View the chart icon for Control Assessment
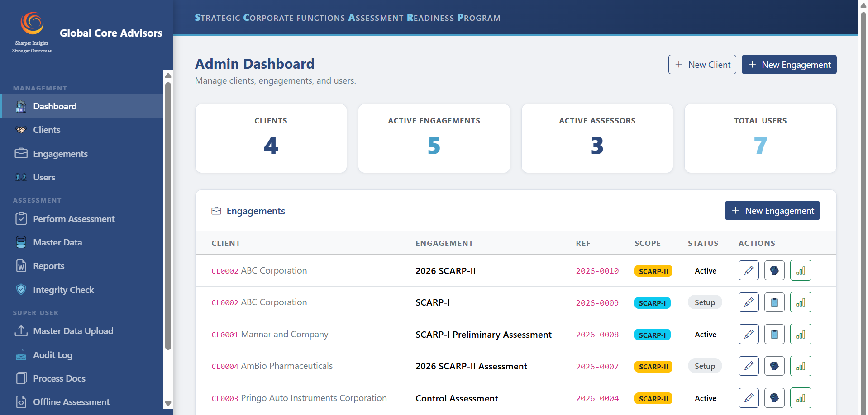The height and width of the screenshot is (415, 868). point(801,398)
